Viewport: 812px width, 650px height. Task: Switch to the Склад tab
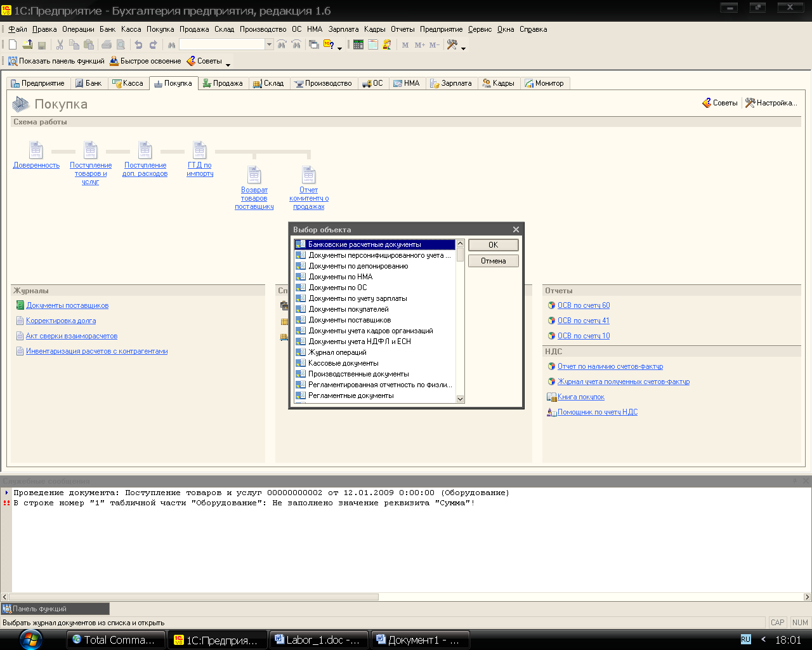[x=269, y=83]
